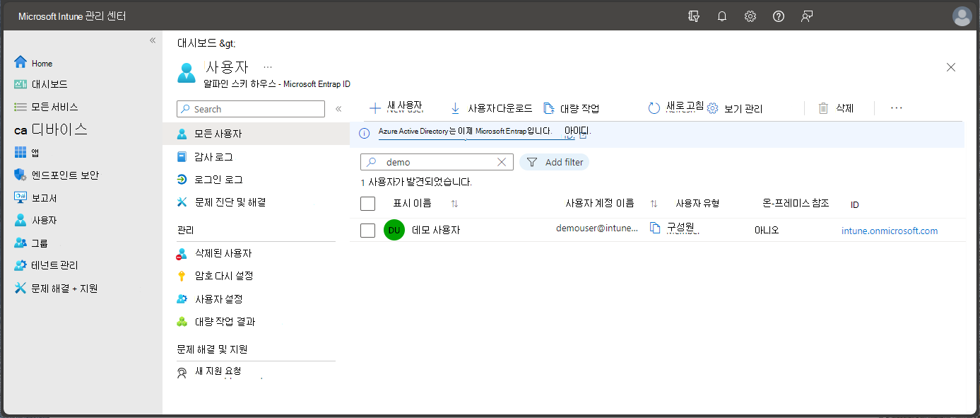Sort by 표시 이름 column
This screenshot has width=980, height=418.
tap(426, 204)
